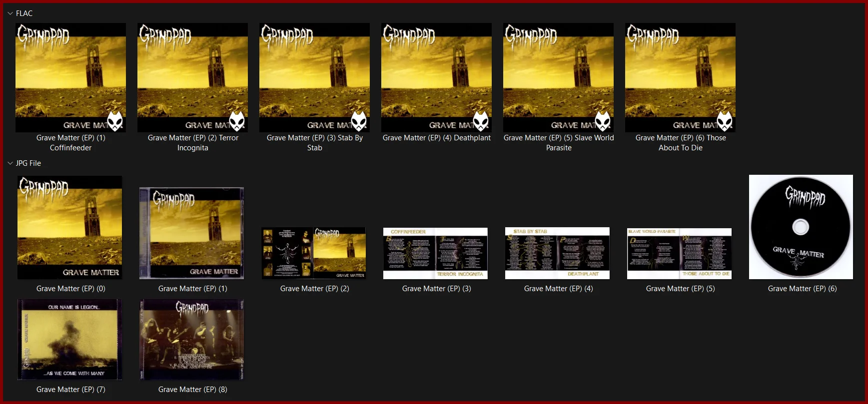This screenshot has width=868, height=404.
Task: Click the file name 'Grave Matter (EP) (4) Deathplant'
Action: [437, 138]
